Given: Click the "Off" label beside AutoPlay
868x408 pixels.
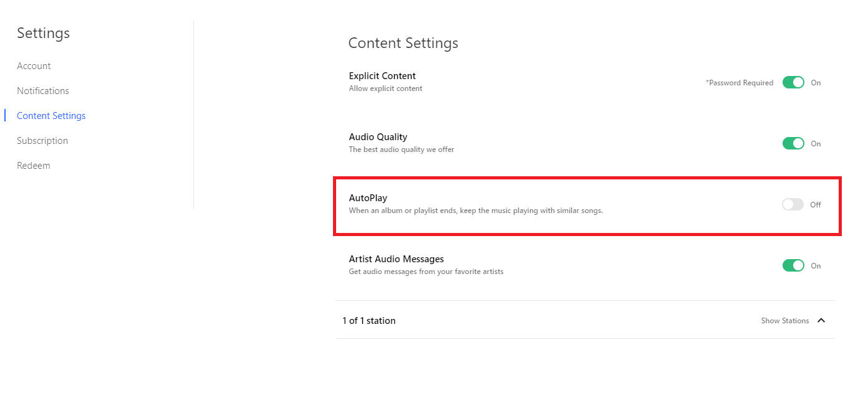Looking at the screenshot, I should (x=815, y=205).
